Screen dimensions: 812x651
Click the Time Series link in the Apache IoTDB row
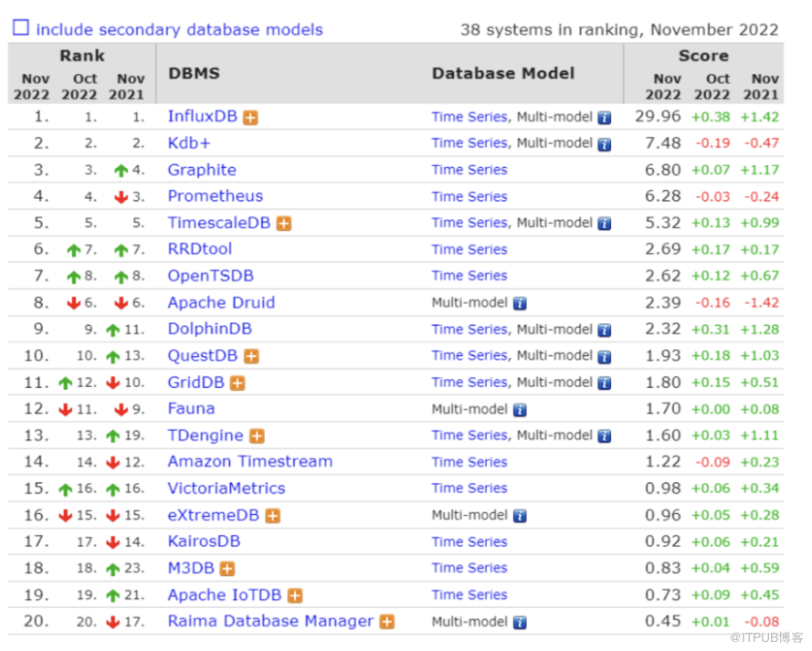469,595
